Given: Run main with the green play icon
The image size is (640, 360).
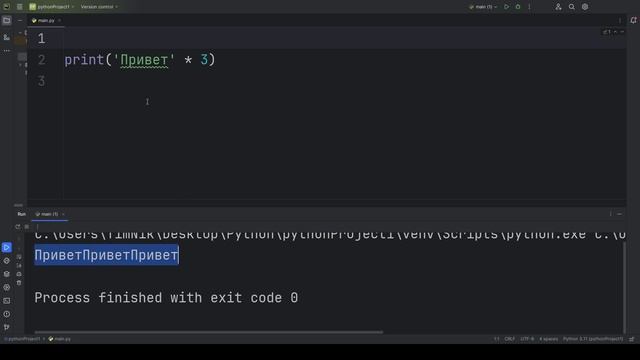Looking at the screenshot, I should point(507,7).
